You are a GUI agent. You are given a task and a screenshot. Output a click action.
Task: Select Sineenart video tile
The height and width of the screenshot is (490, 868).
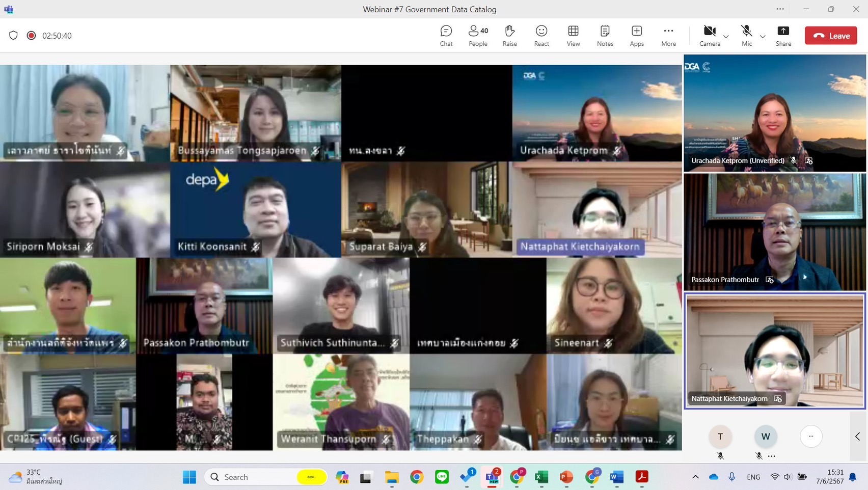tap(614, 306)
